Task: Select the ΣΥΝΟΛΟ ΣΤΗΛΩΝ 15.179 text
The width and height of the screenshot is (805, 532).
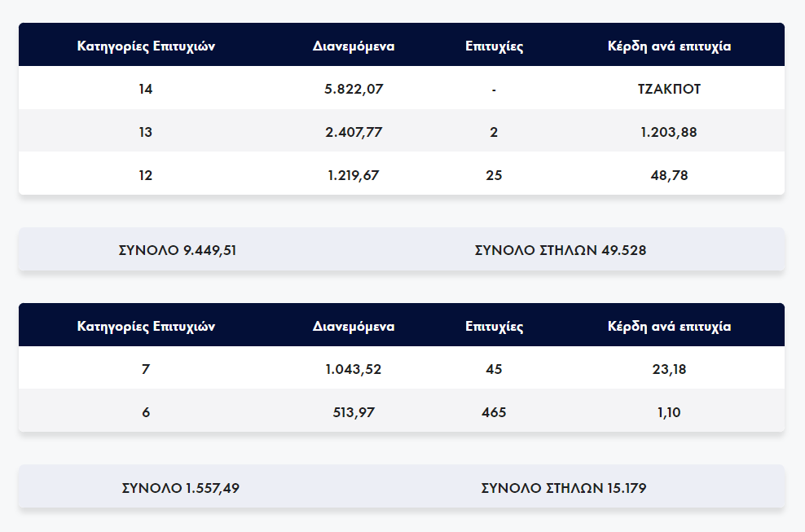Action: (x=564, y=488)
